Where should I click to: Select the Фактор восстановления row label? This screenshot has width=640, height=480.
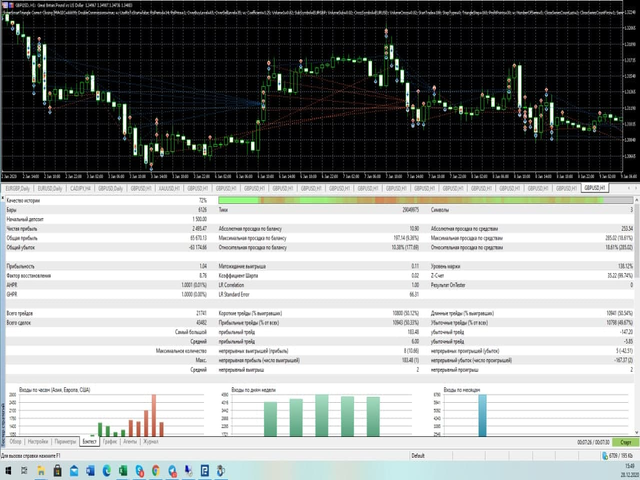point(29,276)
